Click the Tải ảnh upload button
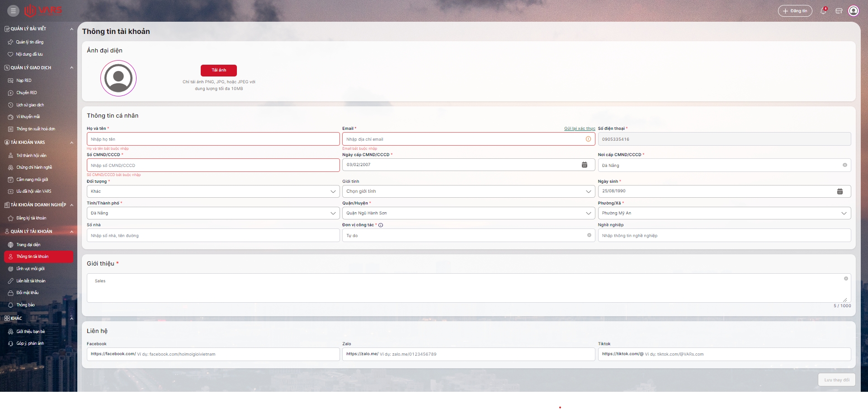868x409 pixels. [219, 70]
